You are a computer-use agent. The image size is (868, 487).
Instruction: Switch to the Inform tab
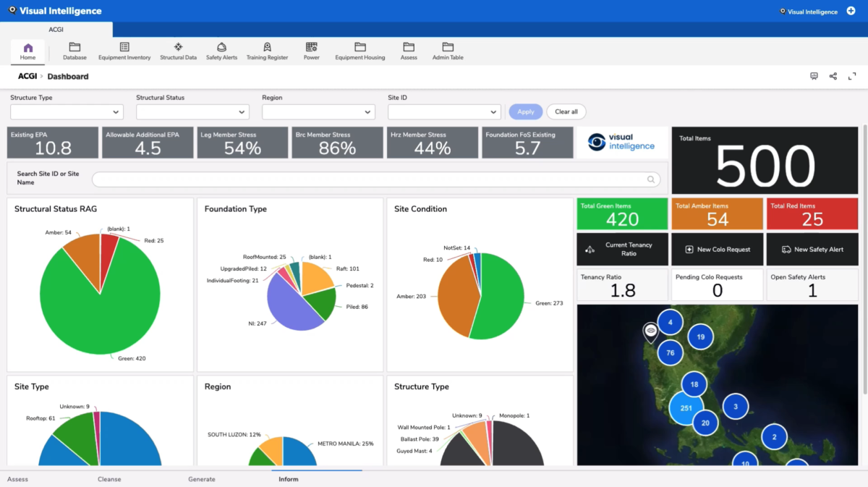pyautogui.click(x=288, y=479)
